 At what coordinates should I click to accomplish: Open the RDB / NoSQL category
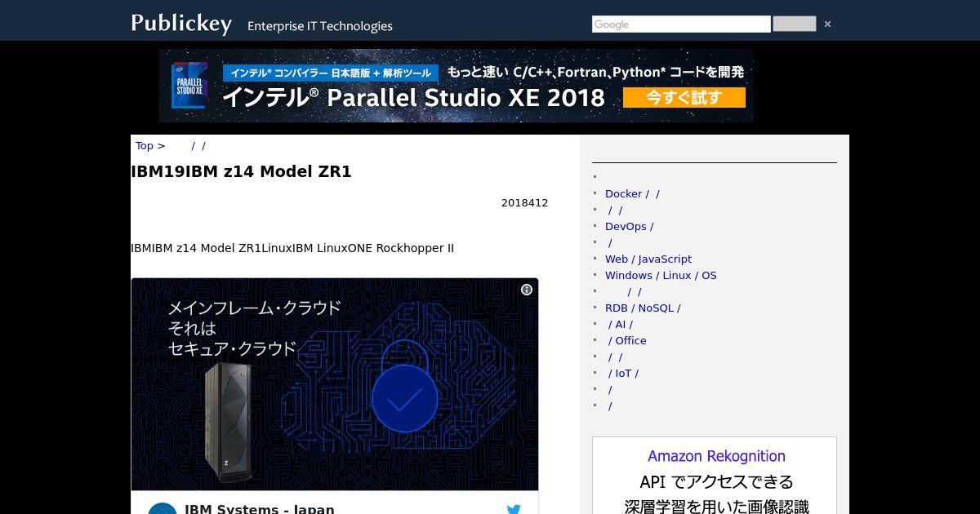tap(643, 308)
